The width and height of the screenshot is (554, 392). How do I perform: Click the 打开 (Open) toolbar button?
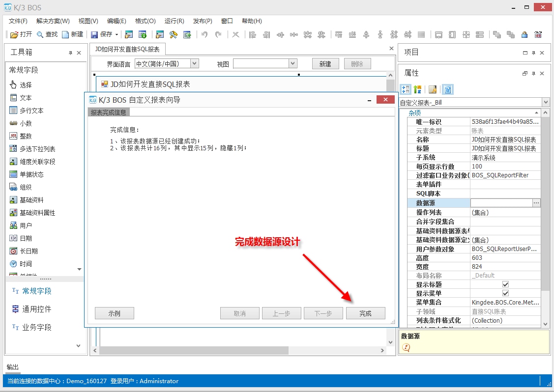pyautogui.click(x=21, y=34)
